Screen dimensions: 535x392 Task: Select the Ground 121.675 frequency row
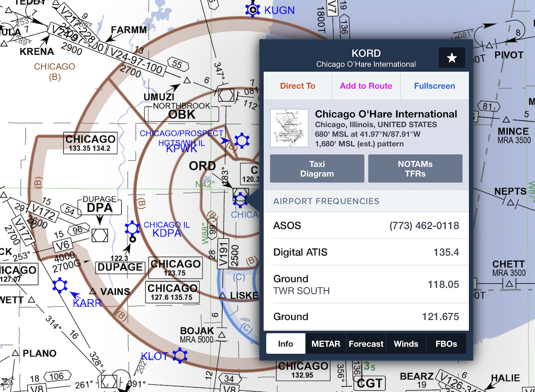(x=366, y=317)
